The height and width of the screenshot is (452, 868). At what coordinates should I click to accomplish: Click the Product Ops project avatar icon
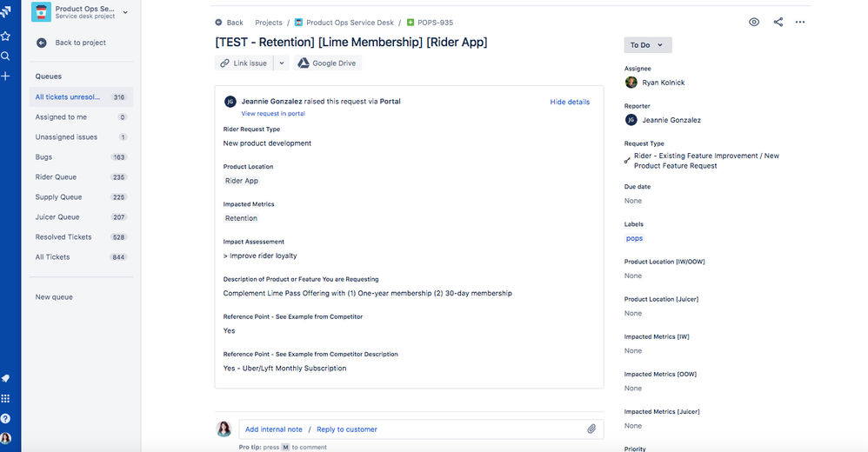coord(41,11)
